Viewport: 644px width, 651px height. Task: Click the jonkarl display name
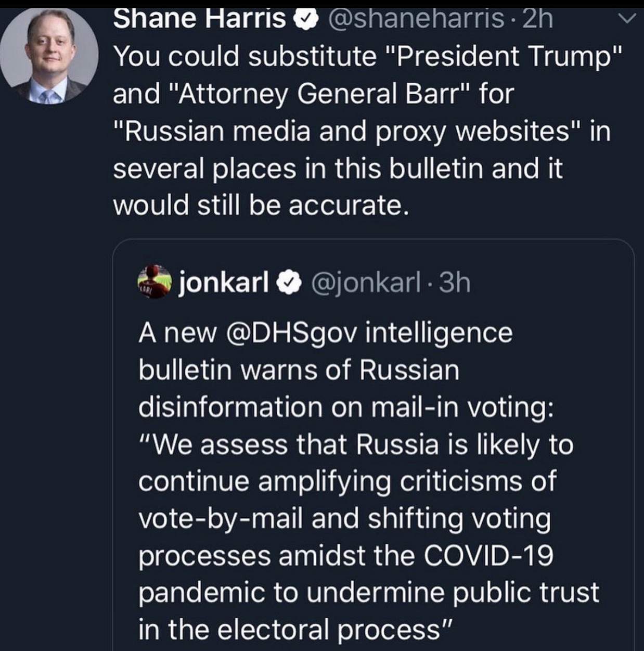click(x=224, y=283)
